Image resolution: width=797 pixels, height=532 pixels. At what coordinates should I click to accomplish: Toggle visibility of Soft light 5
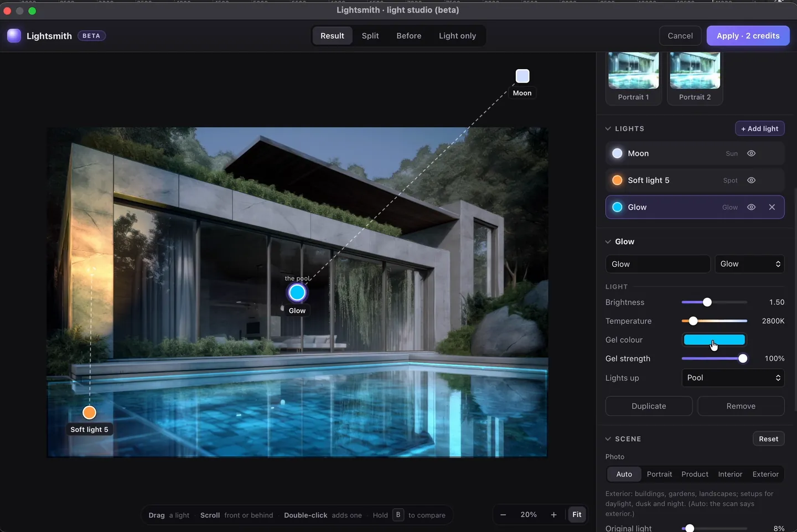point(751,180)
